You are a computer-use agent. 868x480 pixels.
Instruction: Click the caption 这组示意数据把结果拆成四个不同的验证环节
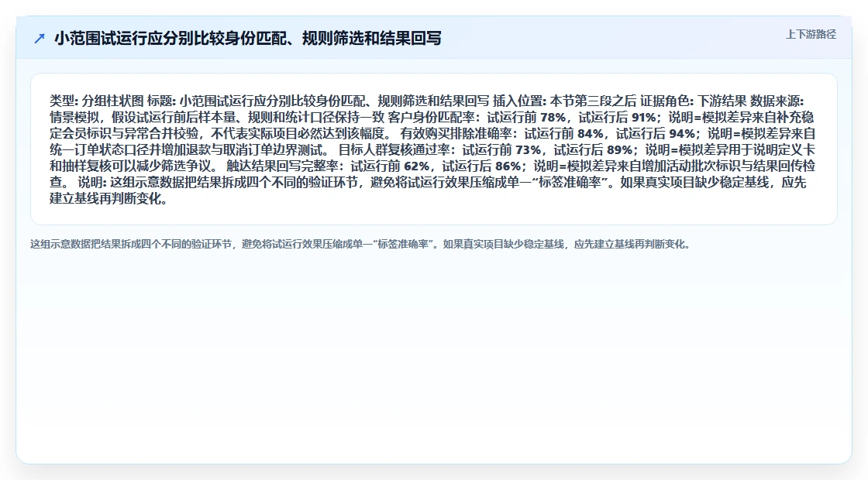[360, 244]
